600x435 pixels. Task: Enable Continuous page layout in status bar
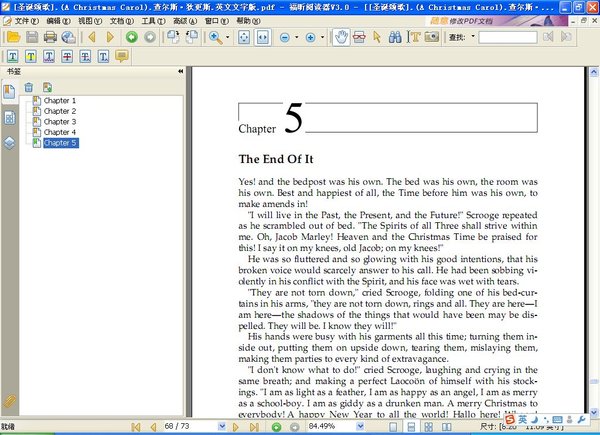tap(411, 427)
